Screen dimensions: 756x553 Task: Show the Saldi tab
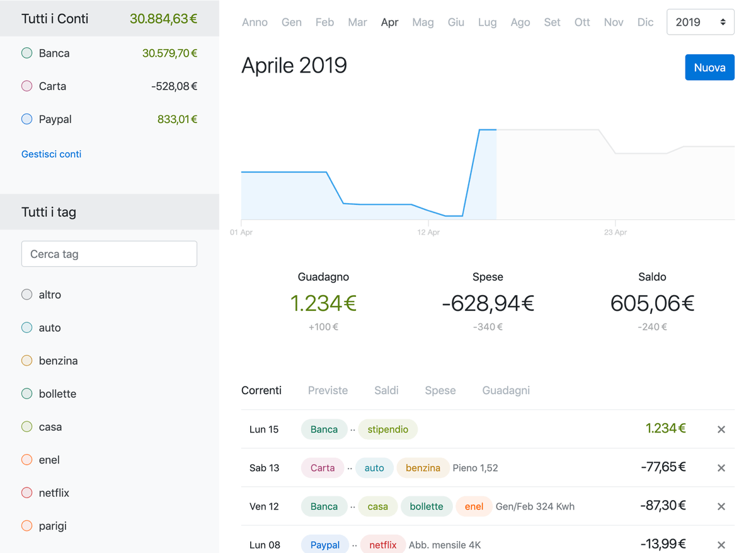(386, 390)
